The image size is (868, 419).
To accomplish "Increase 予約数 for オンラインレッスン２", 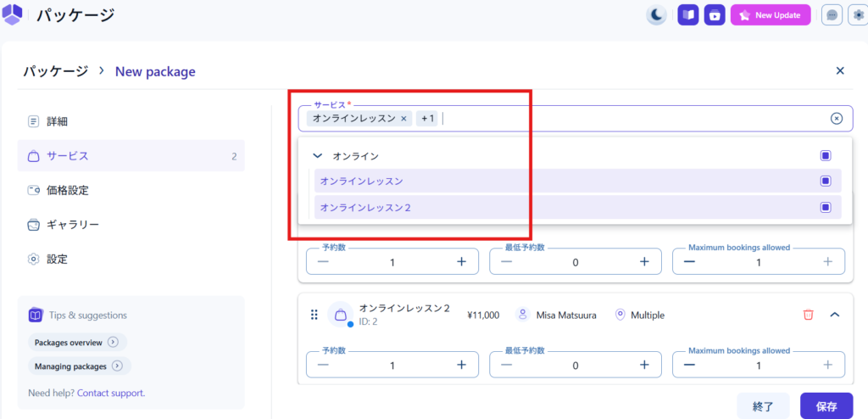I will pos(461,364).
